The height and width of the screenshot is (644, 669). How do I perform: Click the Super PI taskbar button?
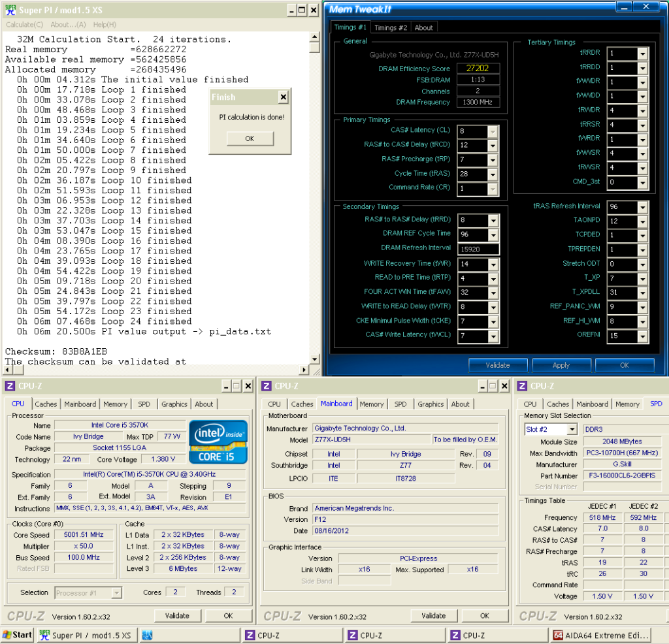(86, 635)
